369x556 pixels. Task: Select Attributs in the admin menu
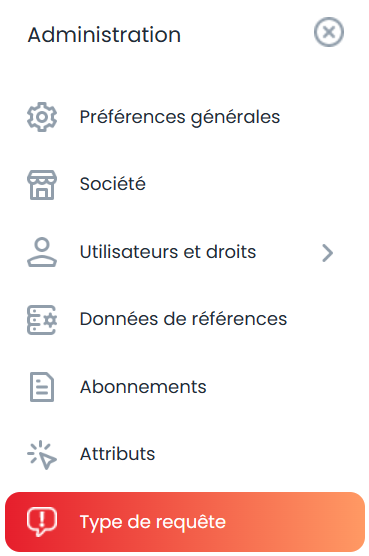[x=118, y=454]
